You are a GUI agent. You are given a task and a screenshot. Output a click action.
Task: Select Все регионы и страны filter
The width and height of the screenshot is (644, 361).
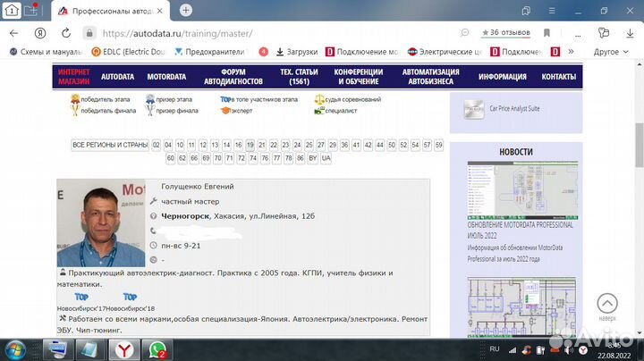point(110,146)
